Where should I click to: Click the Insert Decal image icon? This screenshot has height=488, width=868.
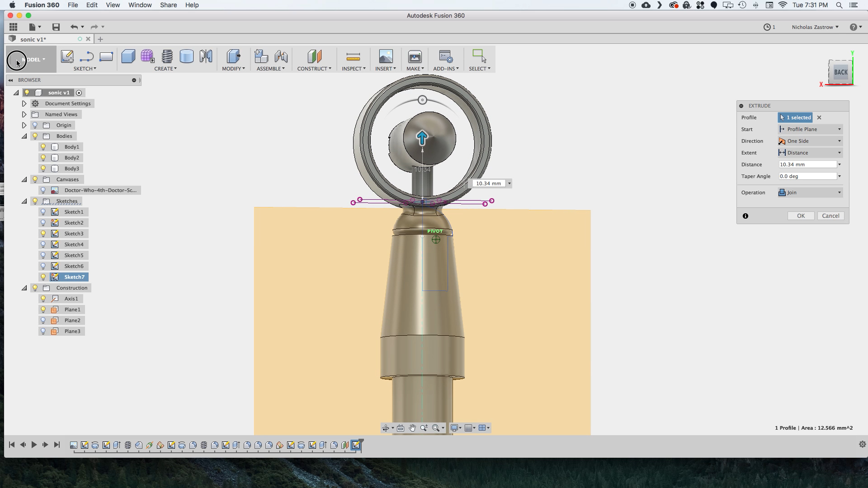(386, 56)
